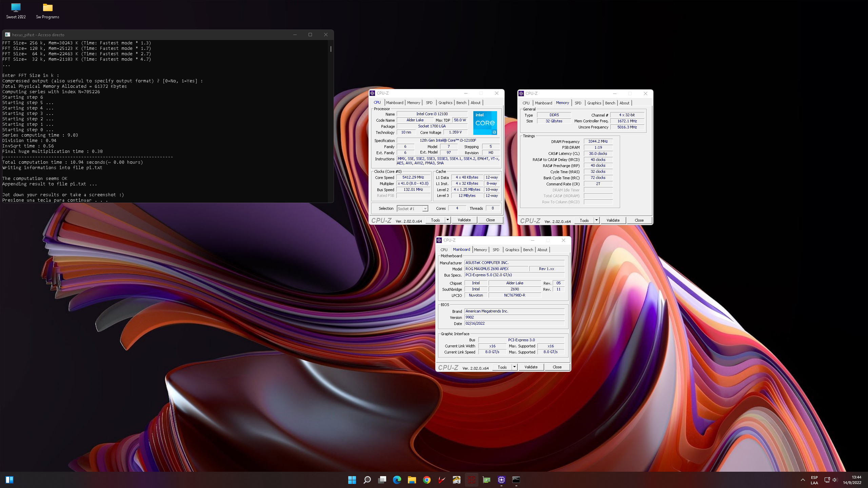Click the Intel Core i3 logo
Image resolution: width=868 pixels, height=488 pixels.
(x=485, y=123)
